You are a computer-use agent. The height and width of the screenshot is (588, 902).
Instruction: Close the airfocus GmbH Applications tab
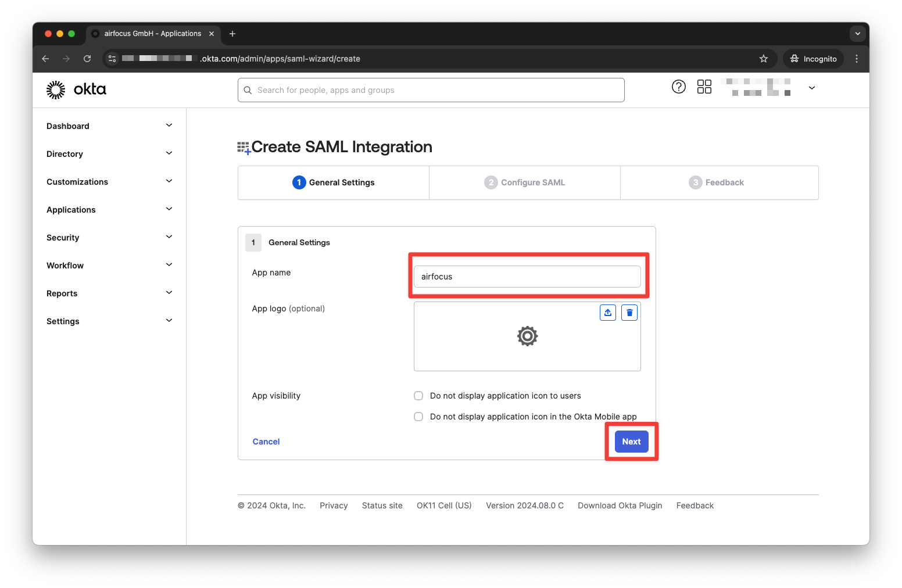[x=212, y=34]
